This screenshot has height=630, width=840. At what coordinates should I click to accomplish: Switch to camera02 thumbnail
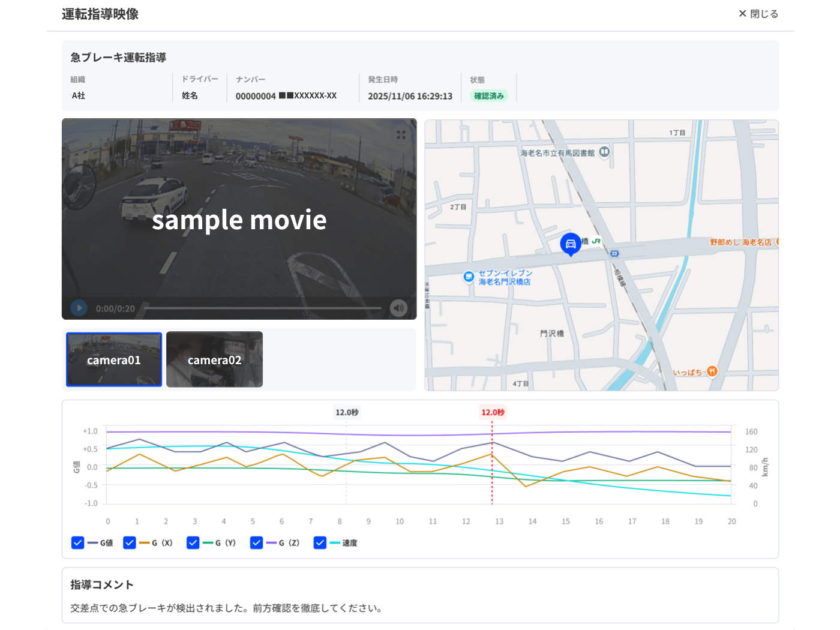tap(215, 359)
